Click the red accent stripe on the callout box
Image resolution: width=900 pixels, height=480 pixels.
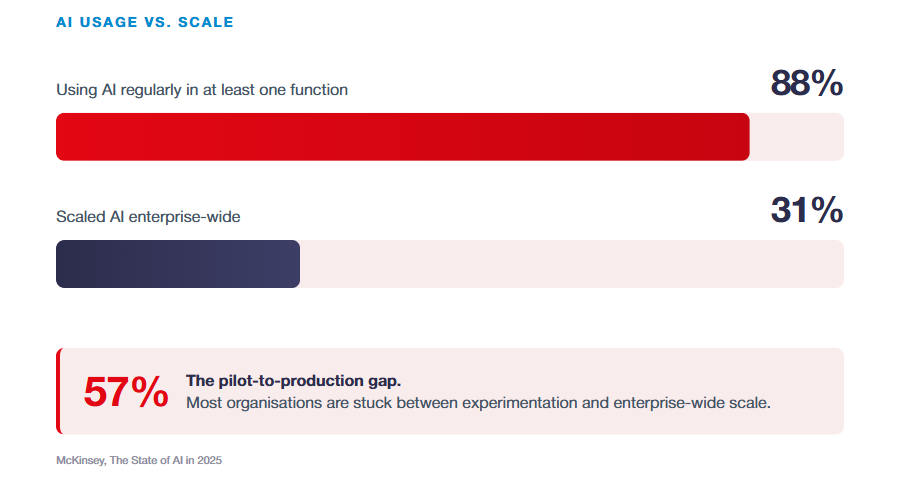(58, 391)
